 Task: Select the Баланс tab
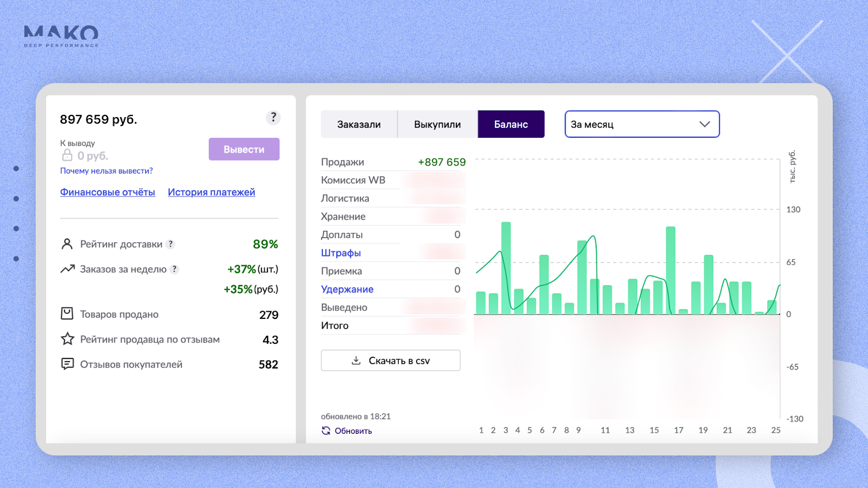pyautogui.click(x=511, y=124)
